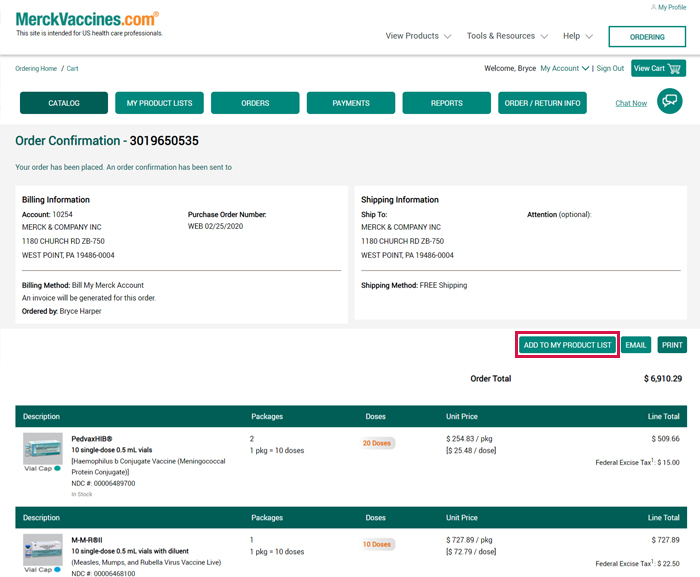Go to Ordering Home breadcrumb link
The image size is (700, 577).
[36, 68]
